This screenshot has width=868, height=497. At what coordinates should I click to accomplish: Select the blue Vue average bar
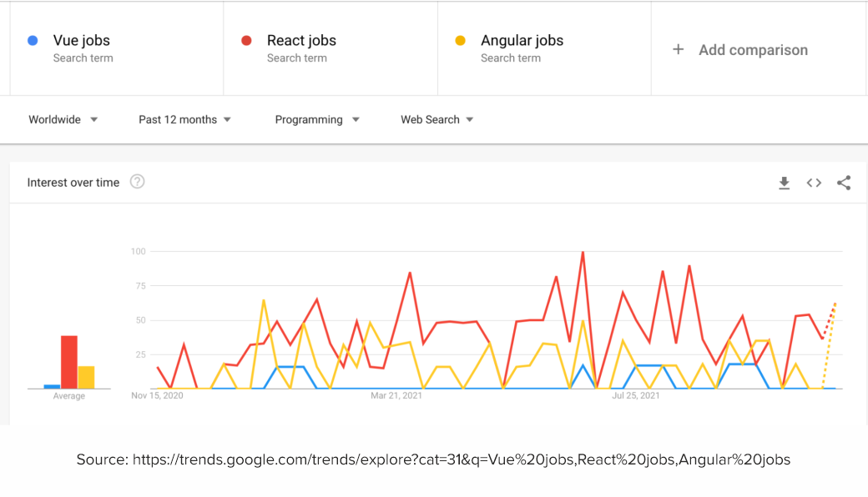(x=52, y=386)
